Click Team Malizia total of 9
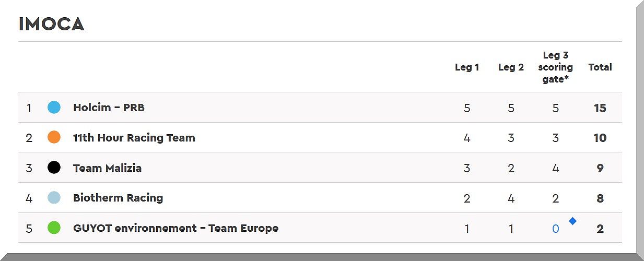The width and height of the screenshot is (644, 261). (600, 168)
